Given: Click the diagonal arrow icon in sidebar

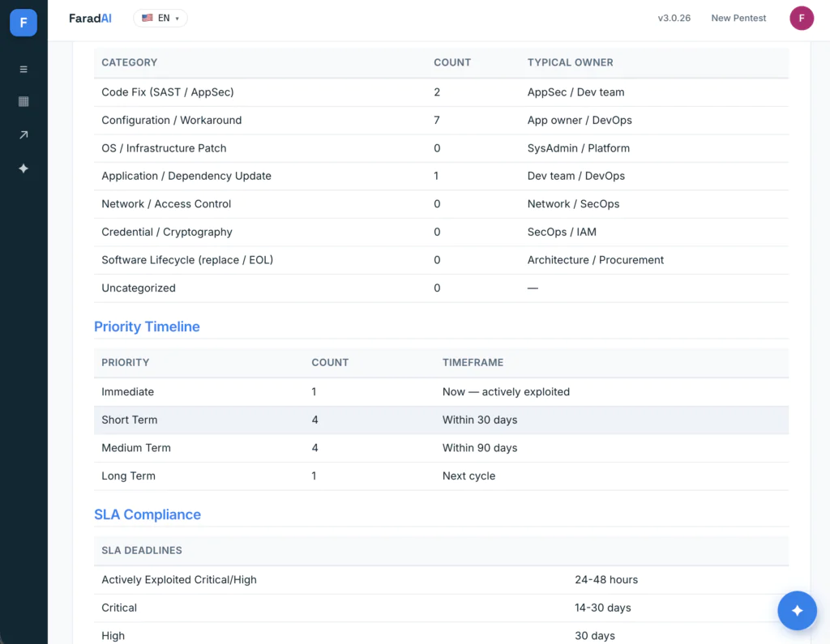Looking at the screenshot, I should tap(24, 135).
